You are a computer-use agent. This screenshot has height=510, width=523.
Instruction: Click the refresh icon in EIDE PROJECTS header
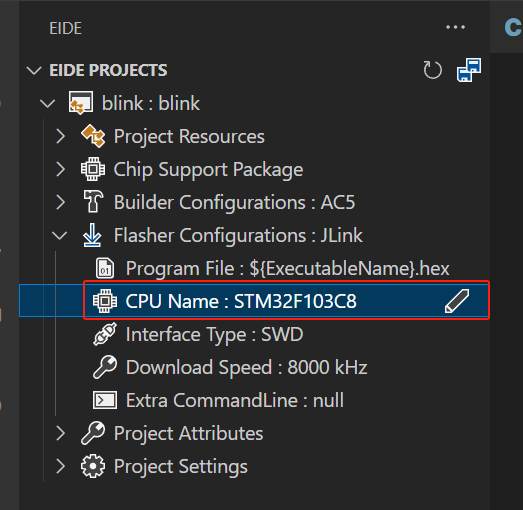(x=432, y=70)
